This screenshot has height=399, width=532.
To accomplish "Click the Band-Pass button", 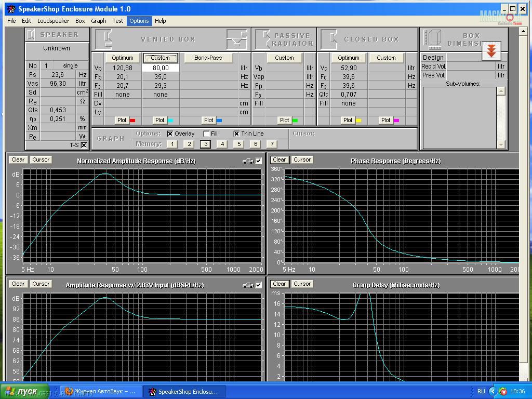I will pyautogui.click(x=208, y=58).
